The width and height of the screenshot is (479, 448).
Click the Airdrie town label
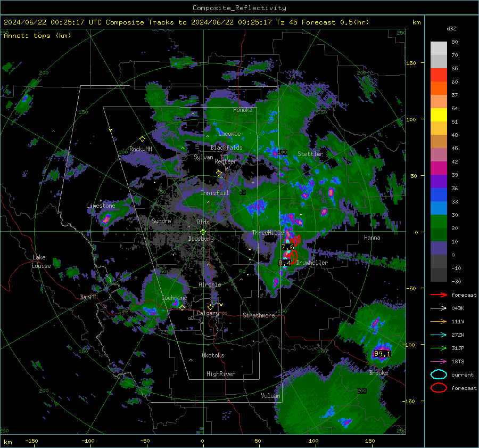pyautogui.click(x=210, y=284)
